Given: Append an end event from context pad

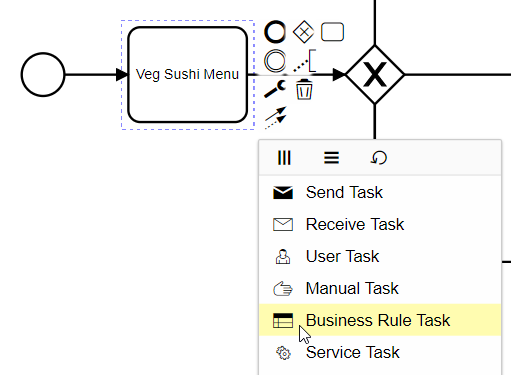Looking at the screenshot, I should pos(275,32).
